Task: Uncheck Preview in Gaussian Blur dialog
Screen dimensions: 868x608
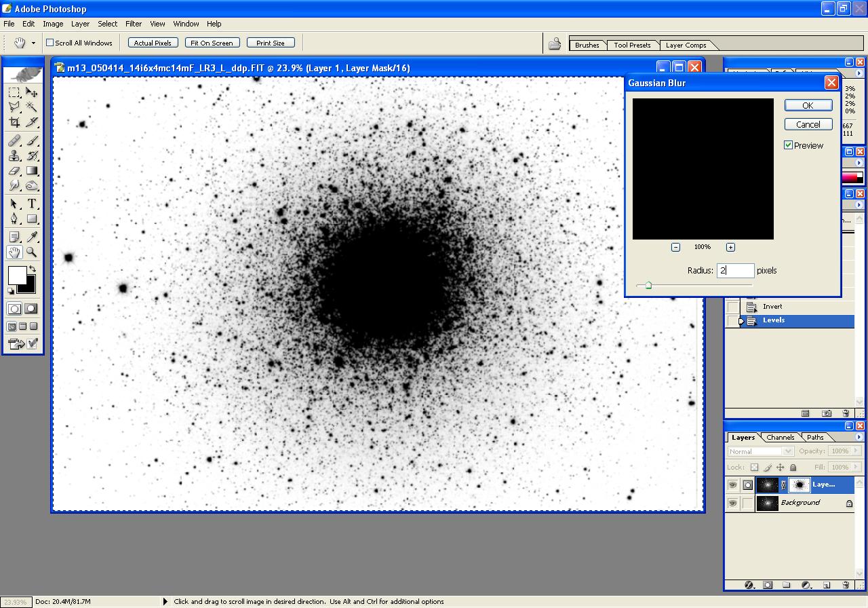Action: (789, 145)
